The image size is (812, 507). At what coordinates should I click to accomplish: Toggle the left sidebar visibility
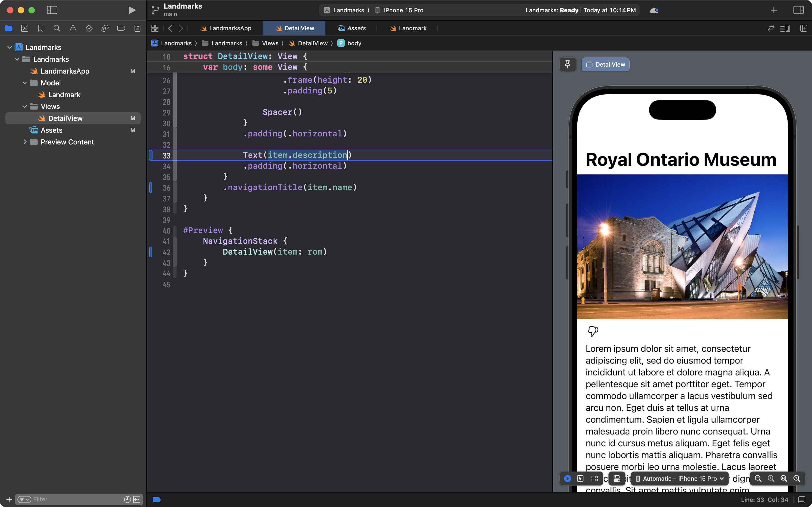(x=52, y=10)
